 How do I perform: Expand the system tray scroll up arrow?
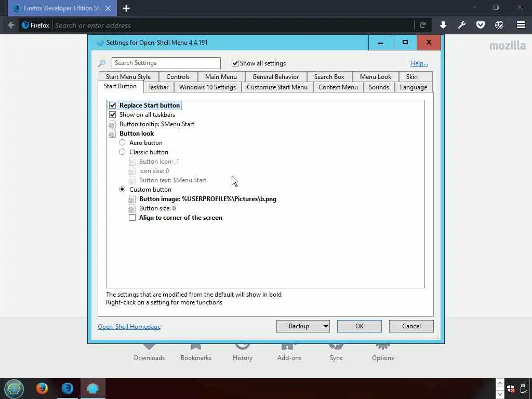point(500,383)
